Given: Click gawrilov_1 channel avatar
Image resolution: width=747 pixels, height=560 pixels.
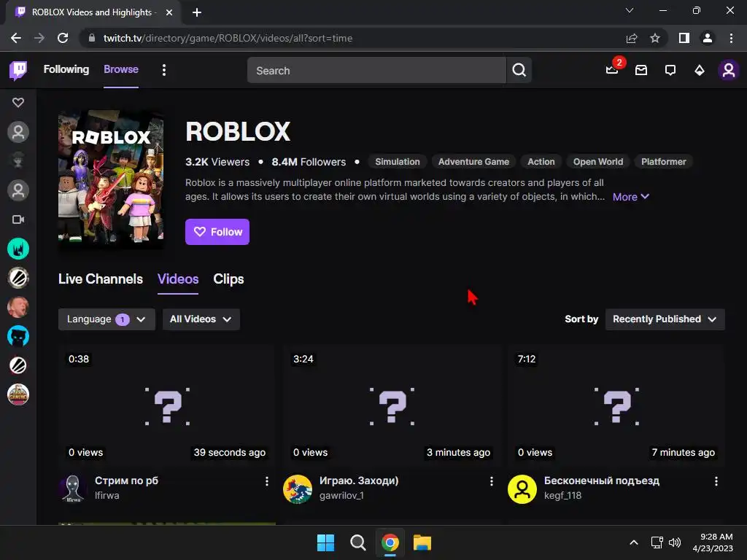Looking at the screenshot, I should click(x=298, y=489).
